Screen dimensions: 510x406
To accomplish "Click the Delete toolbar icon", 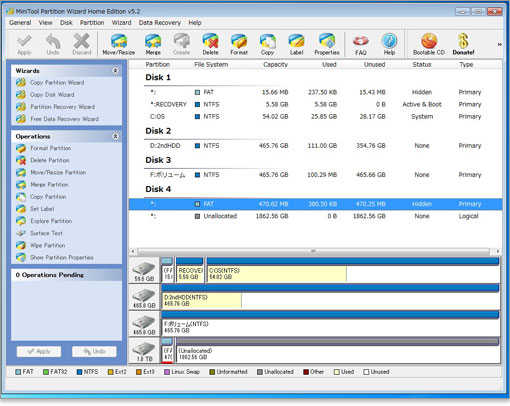I will pos(210,44).
